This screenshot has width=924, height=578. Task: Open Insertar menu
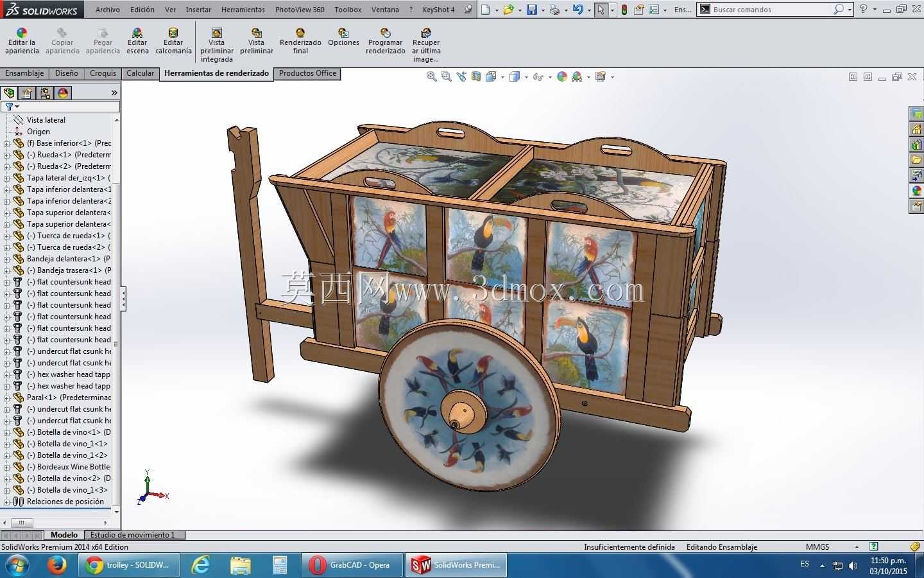click(198, 10)
